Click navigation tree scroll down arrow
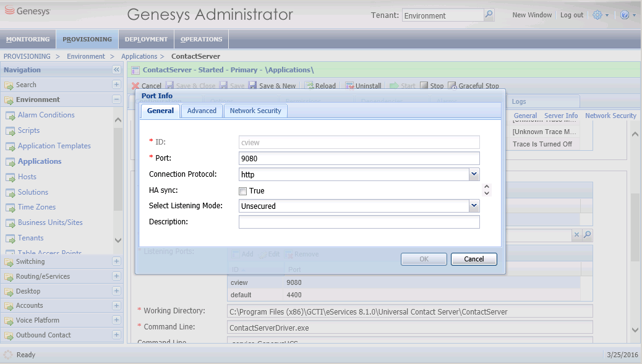Screen dimensions: 642x364 point(118,240)
